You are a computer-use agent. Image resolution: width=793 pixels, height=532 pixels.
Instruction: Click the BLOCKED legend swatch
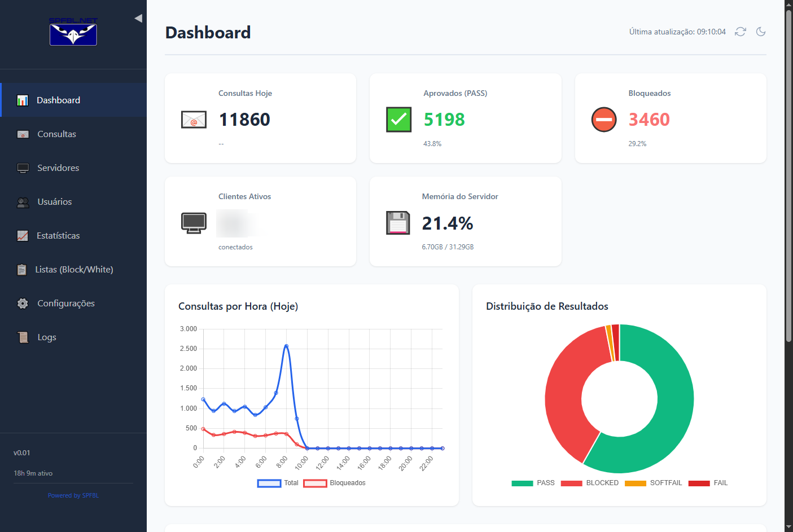coord(571,483)
